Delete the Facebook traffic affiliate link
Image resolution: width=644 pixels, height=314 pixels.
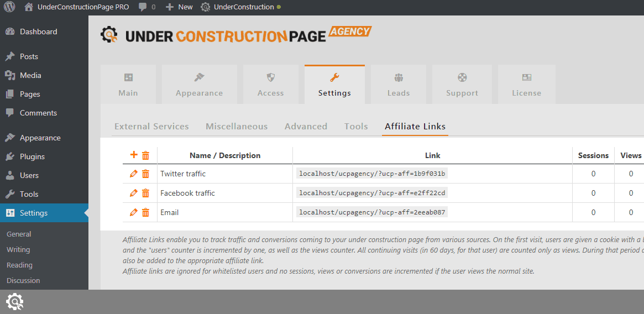point(145,193)
